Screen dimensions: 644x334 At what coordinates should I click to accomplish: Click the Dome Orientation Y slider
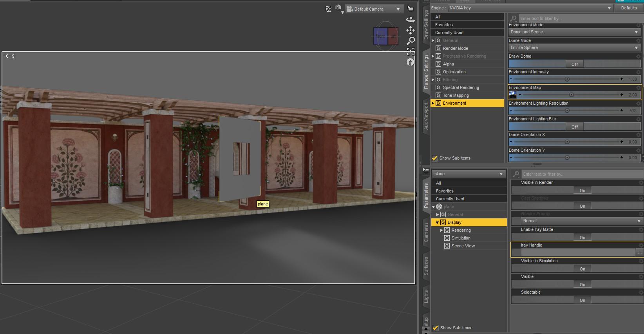567,158
